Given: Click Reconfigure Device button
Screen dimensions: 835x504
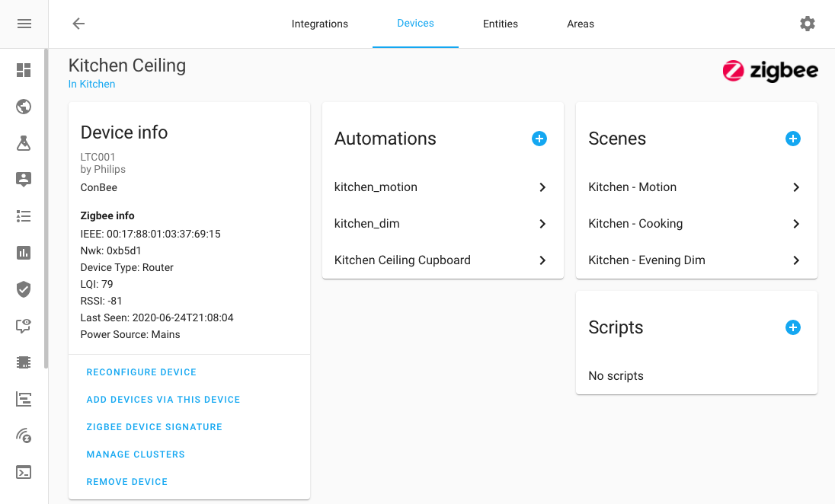Looking at the screenshot, I should click(142, 372).
